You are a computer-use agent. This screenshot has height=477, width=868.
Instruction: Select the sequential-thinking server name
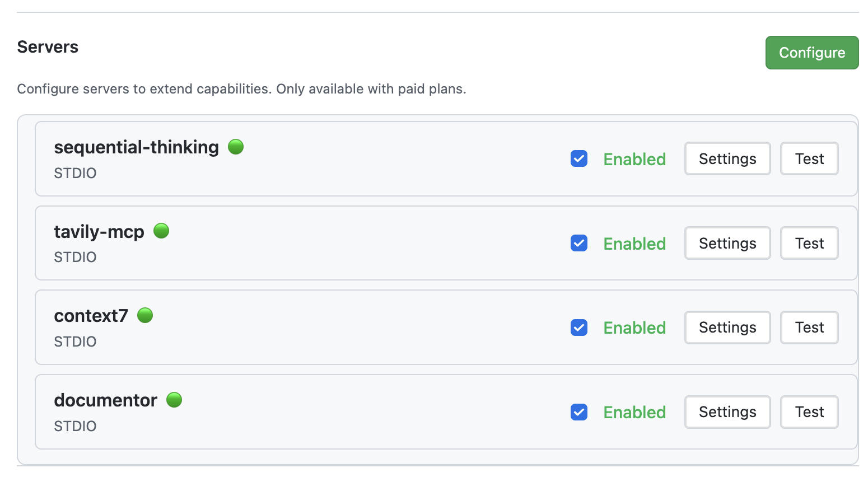pyautogui.click(x=136, y=147)
